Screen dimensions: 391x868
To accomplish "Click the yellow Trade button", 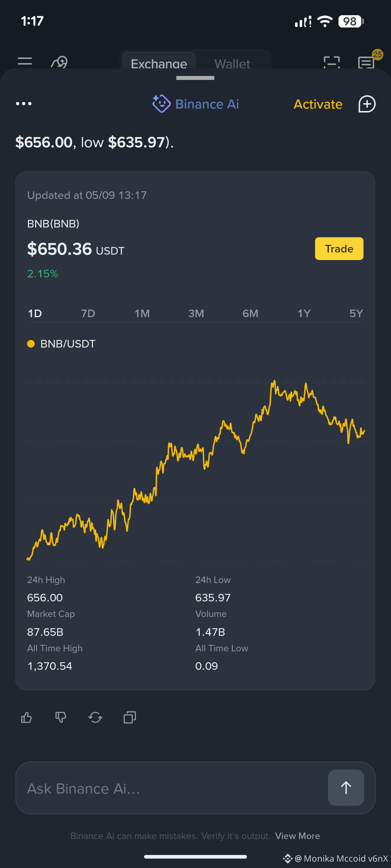I will [x=339, y=248].
